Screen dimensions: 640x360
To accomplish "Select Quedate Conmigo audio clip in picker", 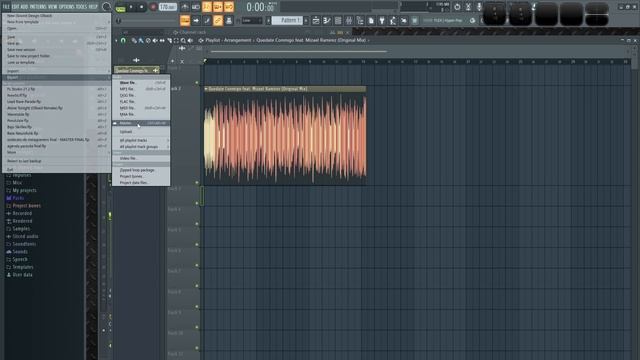I will click(136, 70).
